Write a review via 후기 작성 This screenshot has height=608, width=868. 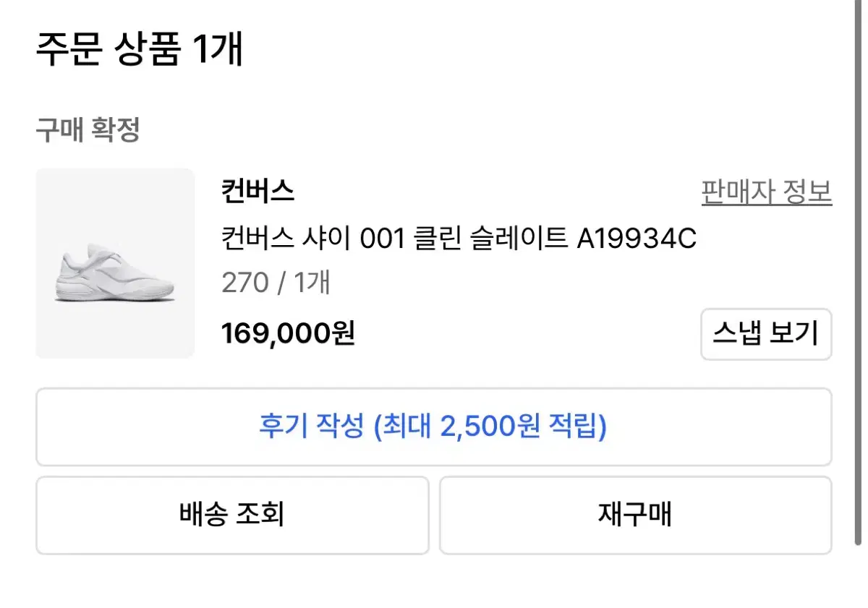tap(433, 427)
